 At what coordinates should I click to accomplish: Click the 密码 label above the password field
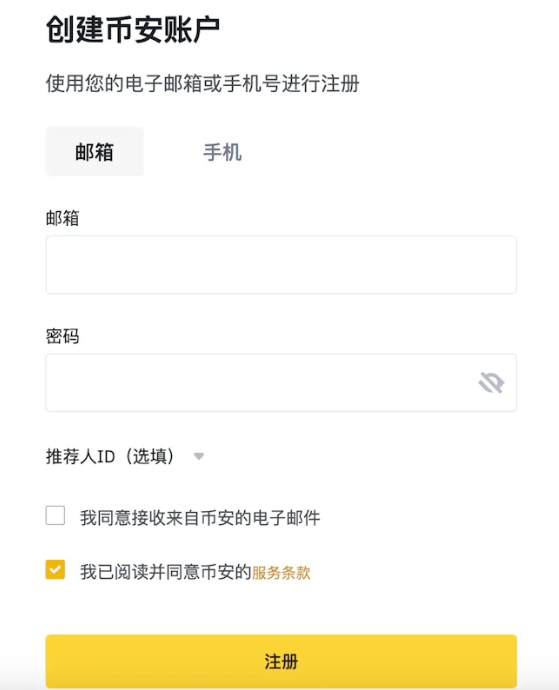click(63, 336)
